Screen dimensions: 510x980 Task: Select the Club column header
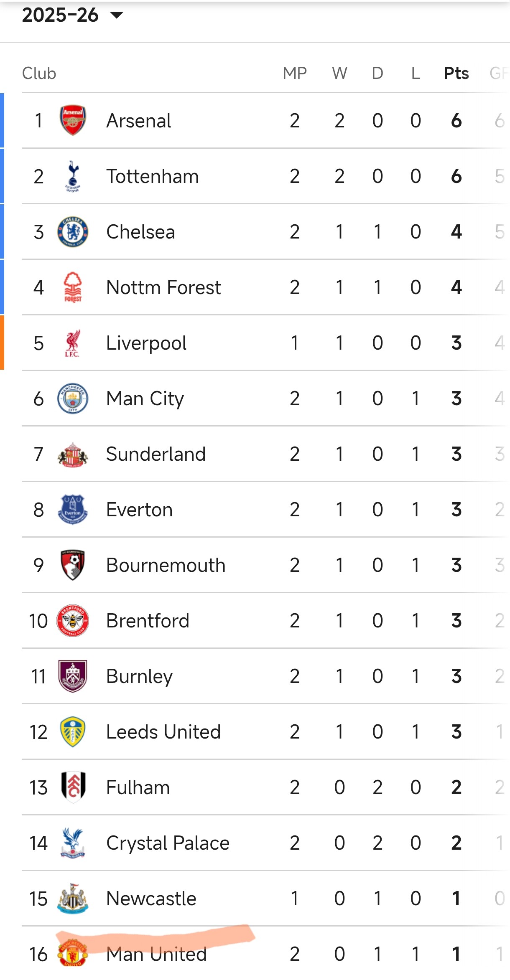[x=39, y=73]
